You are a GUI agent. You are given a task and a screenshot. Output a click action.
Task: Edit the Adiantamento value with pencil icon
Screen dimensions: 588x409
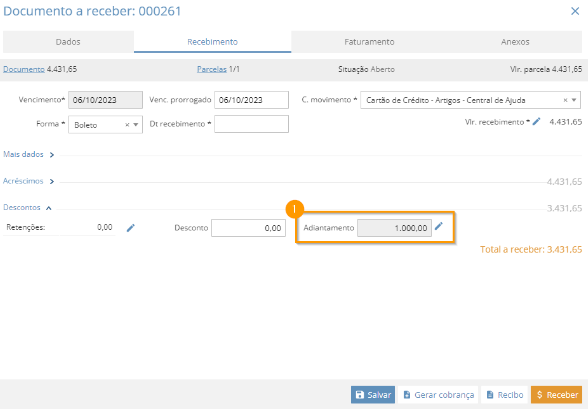pyautogui.click(x=439, y=226)
